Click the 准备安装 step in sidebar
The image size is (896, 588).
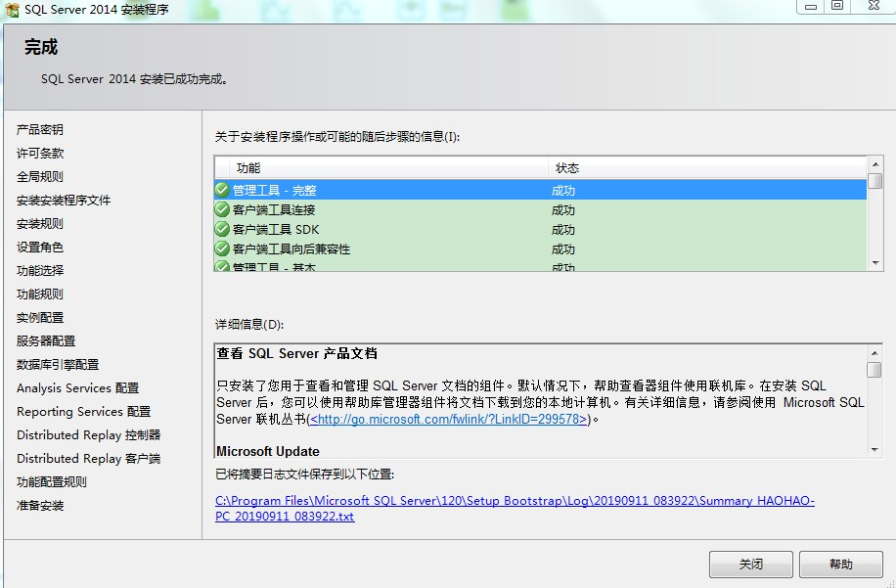(x=39, y=505)
